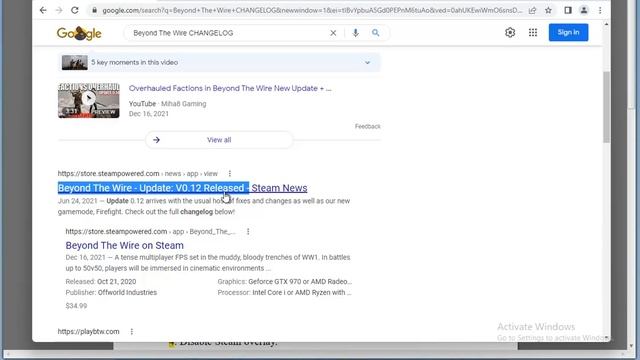Click the address bar URL

coord(312,10)
